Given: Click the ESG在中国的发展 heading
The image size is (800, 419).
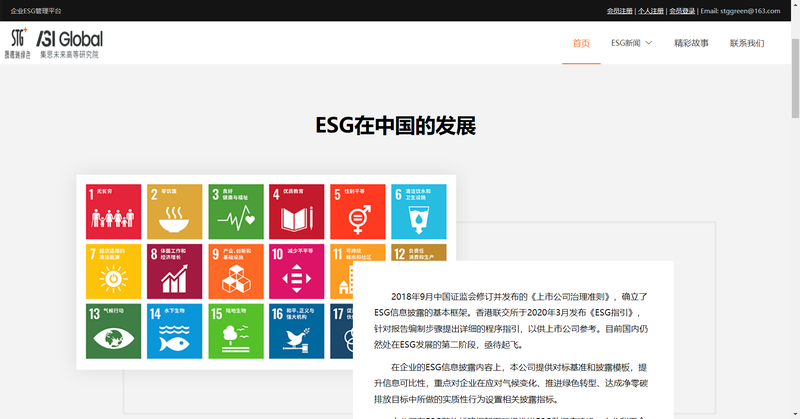Looking at the screenshot, I should [x=395, y=126].
